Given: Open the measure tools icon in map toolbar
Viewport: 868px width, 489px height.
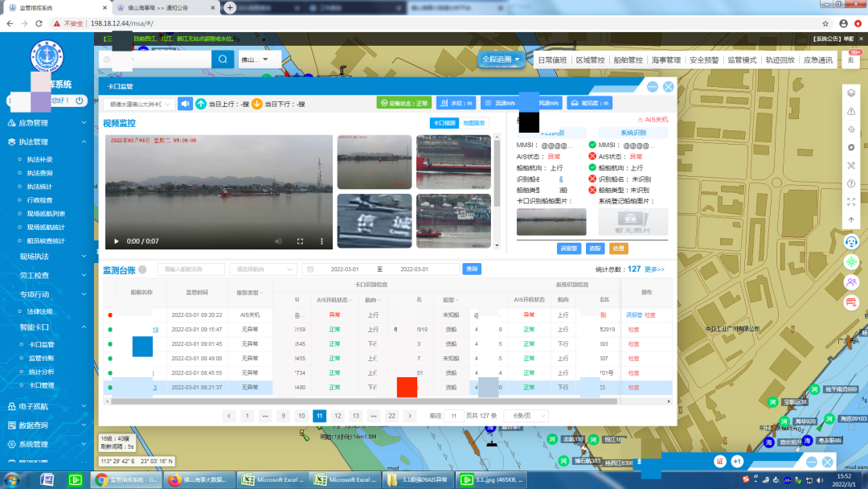Looking at the screenshot, I should [x=851, y=166].
